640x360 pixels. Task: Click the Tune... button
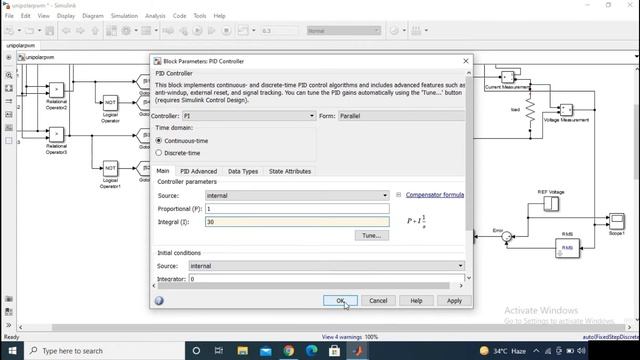pos(371,236)
